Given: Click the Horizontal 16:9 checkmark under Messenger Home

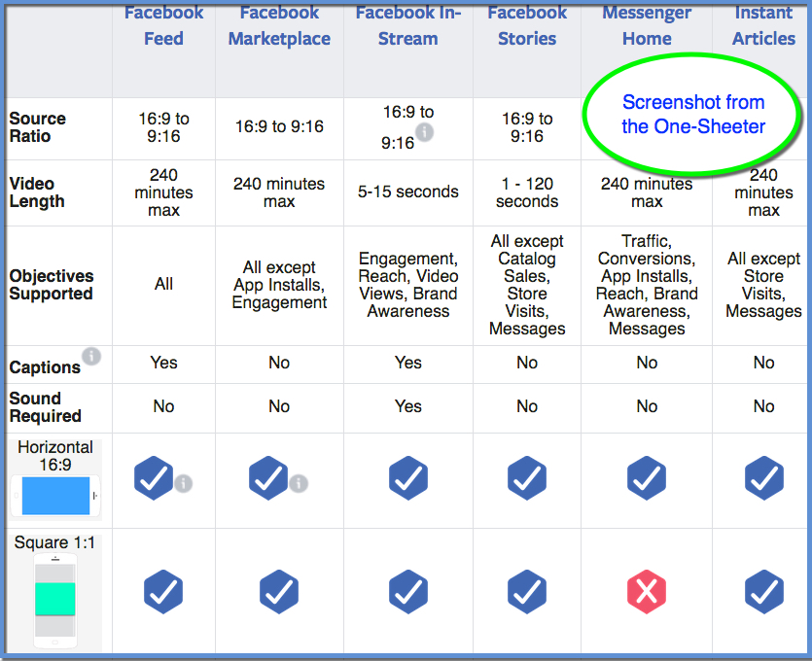Looking at the screenshot, I should pyautogui.click(x=647, y=477).
